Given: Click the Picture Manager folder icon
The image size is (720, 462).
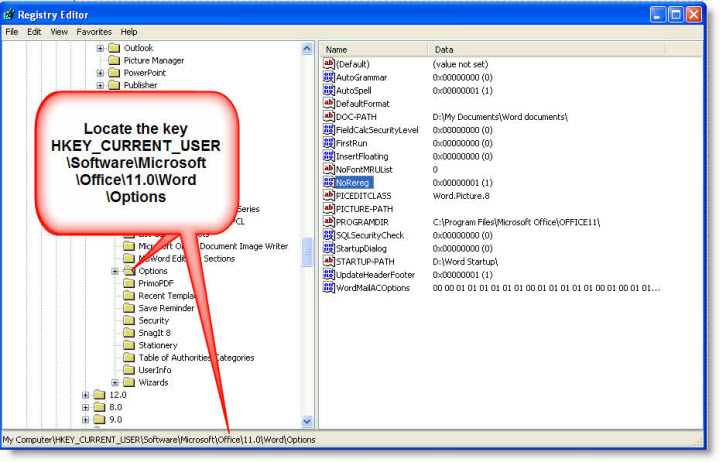Looking at the screenshot, I should coord(114,60).
